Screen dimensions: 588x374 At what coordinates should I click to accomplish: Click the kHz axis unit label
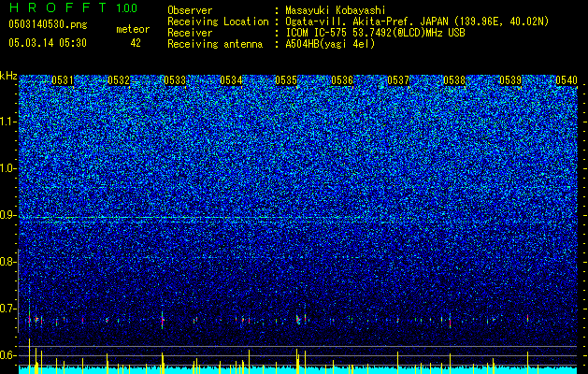coord(8,76)
